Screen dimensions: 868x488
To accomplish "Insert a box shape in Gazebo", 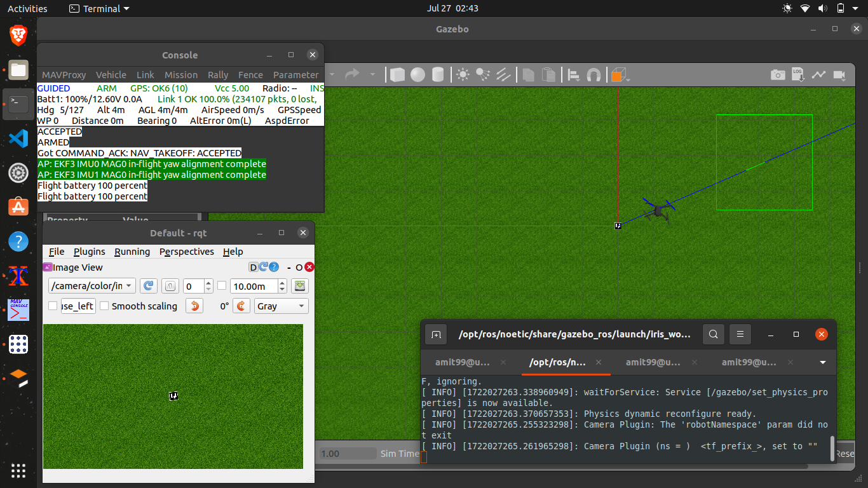I will (x=397, y=75).
